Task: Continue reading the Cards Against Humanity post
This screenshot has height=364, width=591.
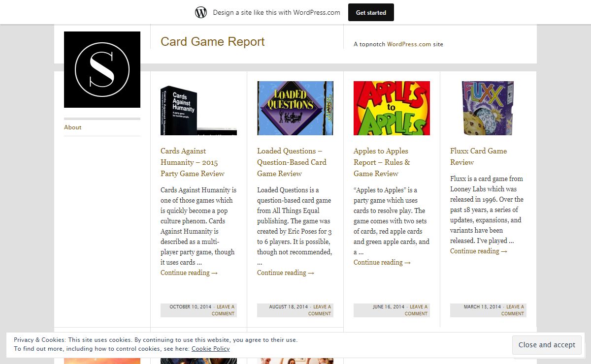Action: click(189, 273)
